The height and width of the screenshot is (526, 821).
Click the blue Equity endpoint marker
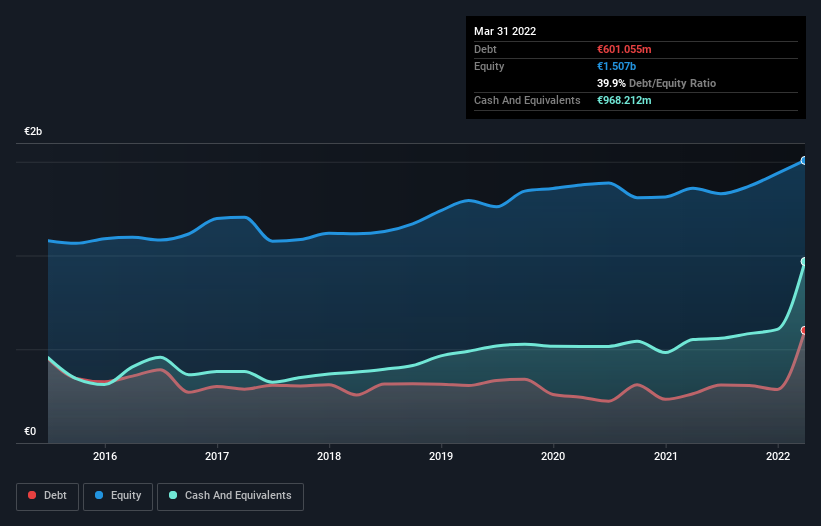pos(804,161)
